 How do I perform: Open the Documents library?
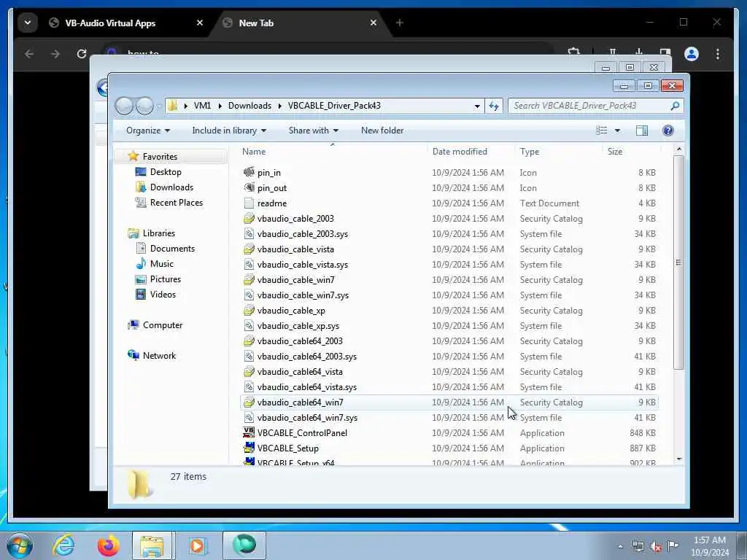point(172,249)
